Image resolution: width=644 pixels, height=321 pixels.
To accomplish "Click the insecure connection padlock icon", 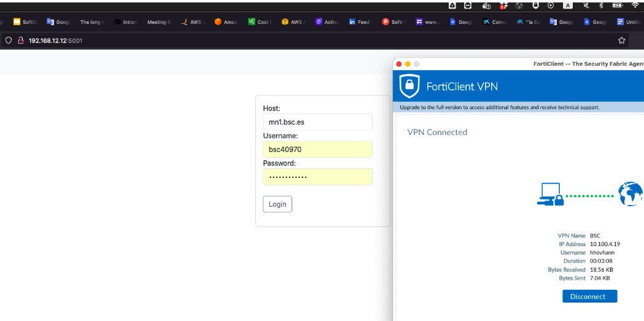I will click(20, 41).
